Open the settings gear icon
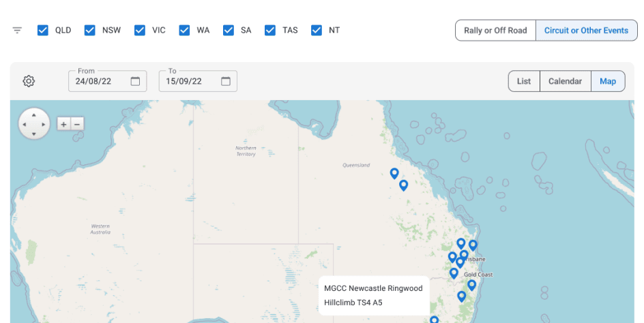Screen dimensions: 644x323 tap(29, 81)
